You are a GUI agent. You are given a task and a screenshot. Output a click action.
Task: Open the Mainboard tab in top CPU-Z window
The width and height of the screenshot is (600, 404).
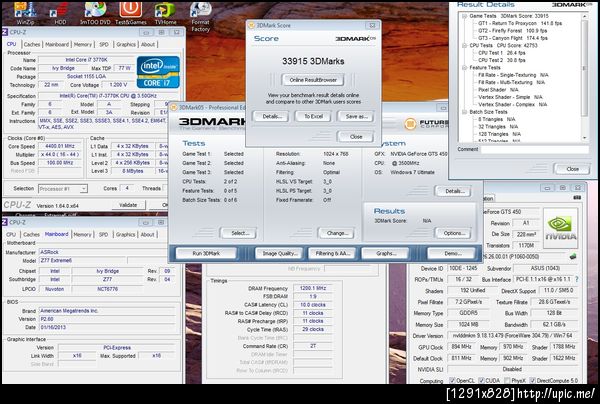click(57, 44)
